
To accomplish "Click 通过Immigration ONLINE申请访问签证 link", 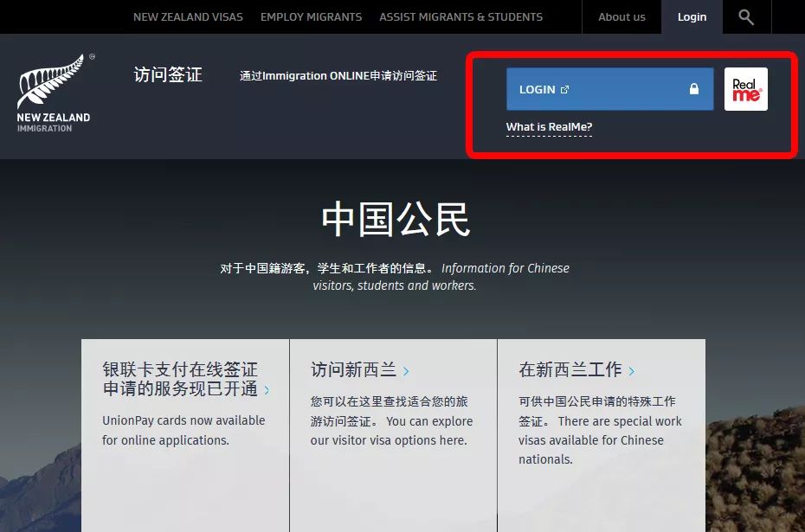I will [x=338, y=76].
